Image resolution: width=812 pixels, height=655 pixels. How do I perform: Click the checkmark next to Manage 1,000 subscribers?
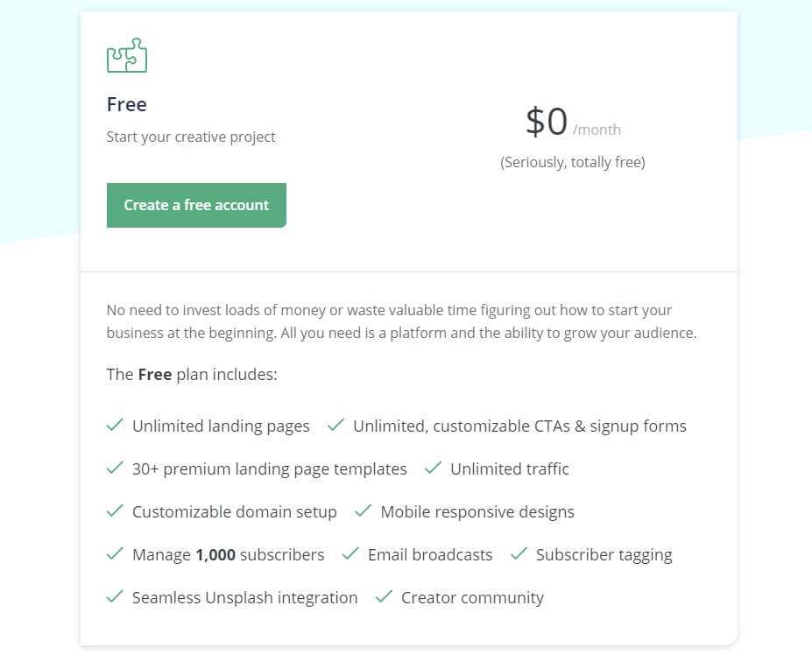pyautogui.click(x=115, y=553)
